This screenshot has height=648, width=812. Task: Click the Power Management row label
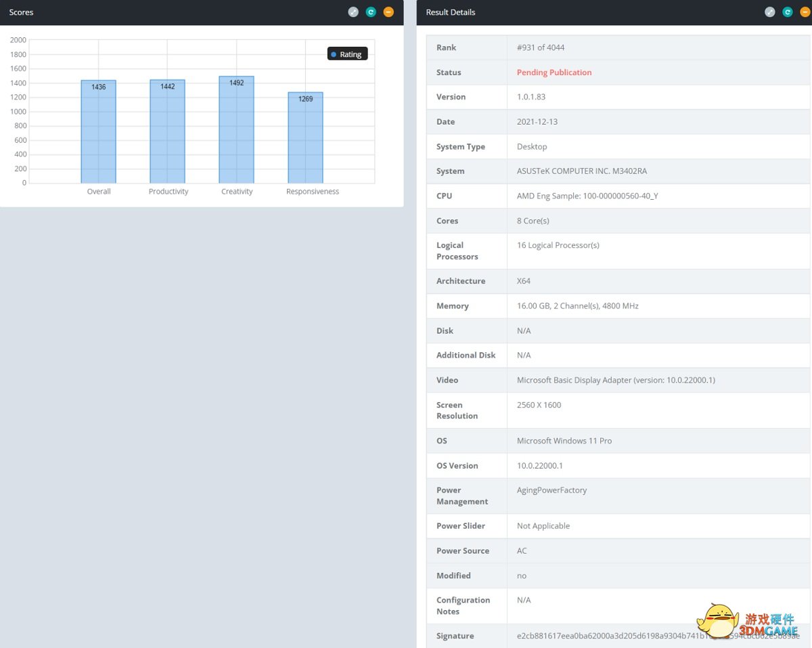[462, 496]
